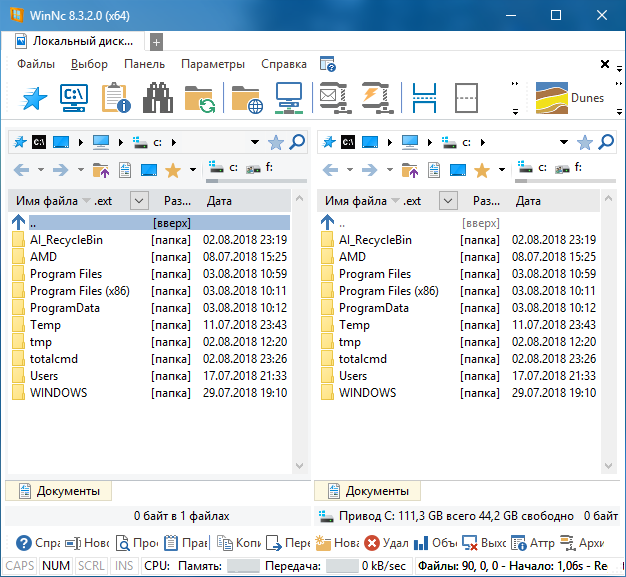
Task: Click the Удал delete button in bottom bar
Action: click(x=385, y=543)
